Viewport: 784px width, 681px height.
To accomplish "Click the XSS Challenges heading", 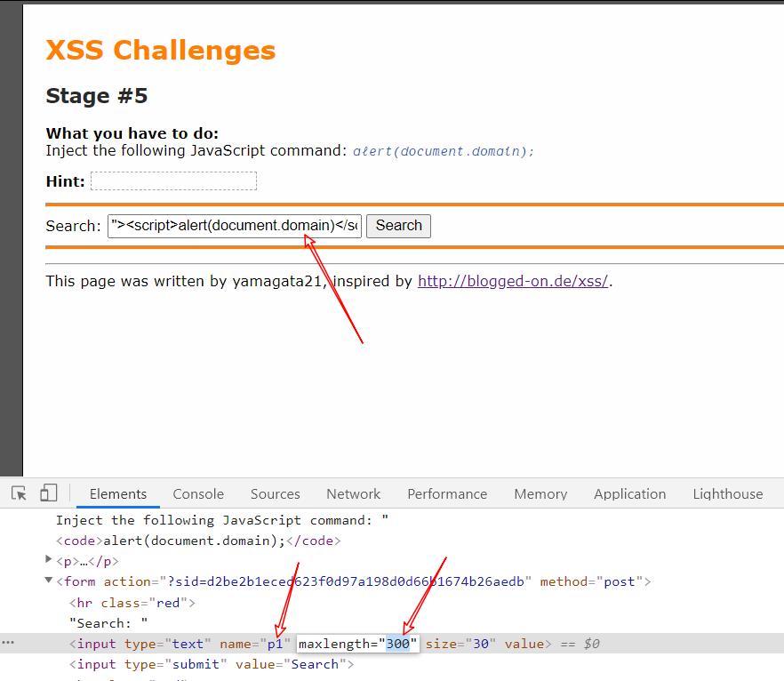I will coord(161,51).
